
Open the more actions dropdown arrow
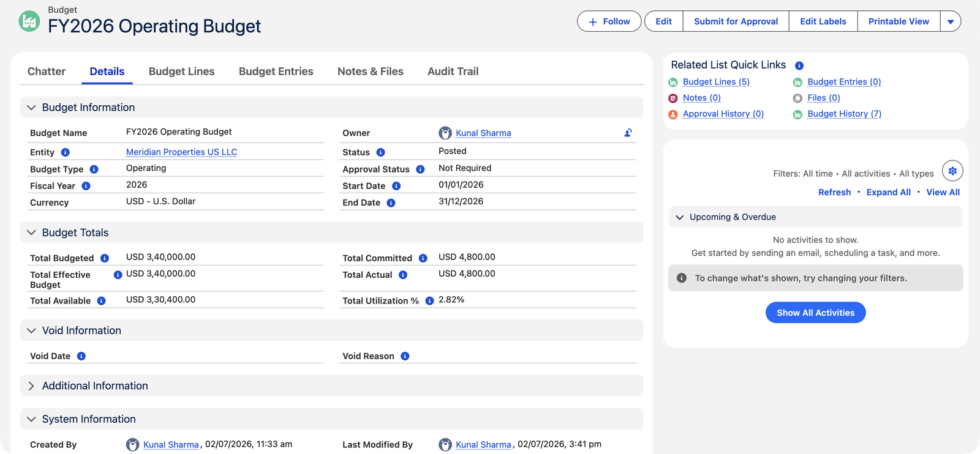pos(951,21)
